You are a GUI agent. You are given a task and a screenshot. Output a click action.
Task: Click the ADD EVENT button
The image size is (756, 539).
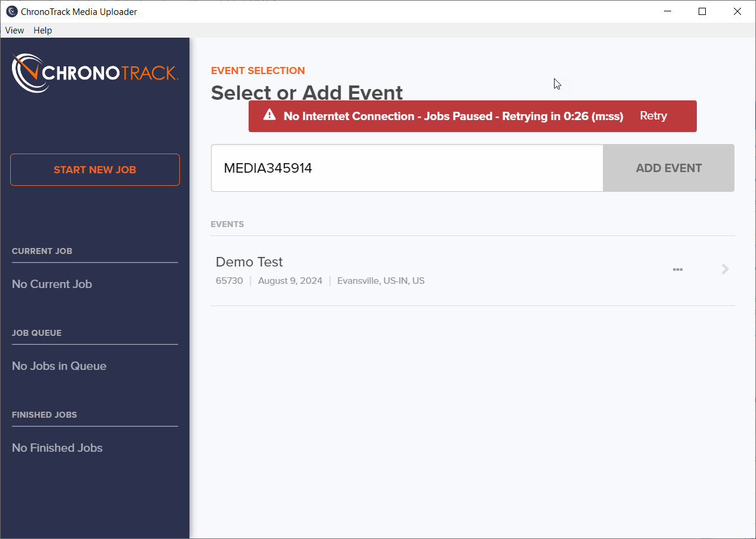[669, 168]
